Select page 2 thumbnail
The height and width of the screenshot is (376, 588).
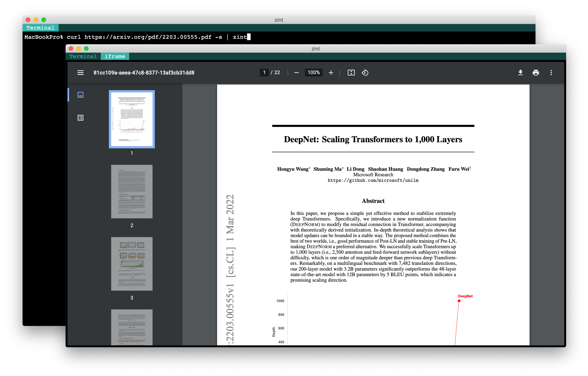coord(132,191)
